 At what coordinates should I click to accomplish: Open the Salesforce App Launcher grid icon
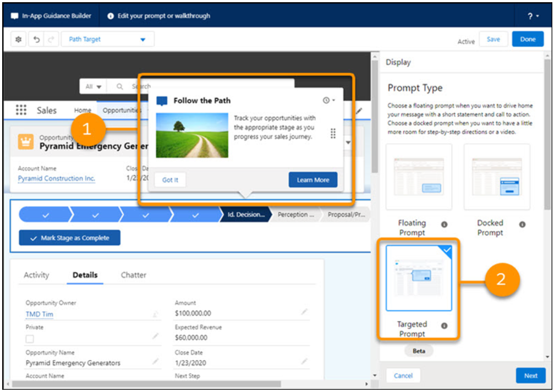point(21,110)
